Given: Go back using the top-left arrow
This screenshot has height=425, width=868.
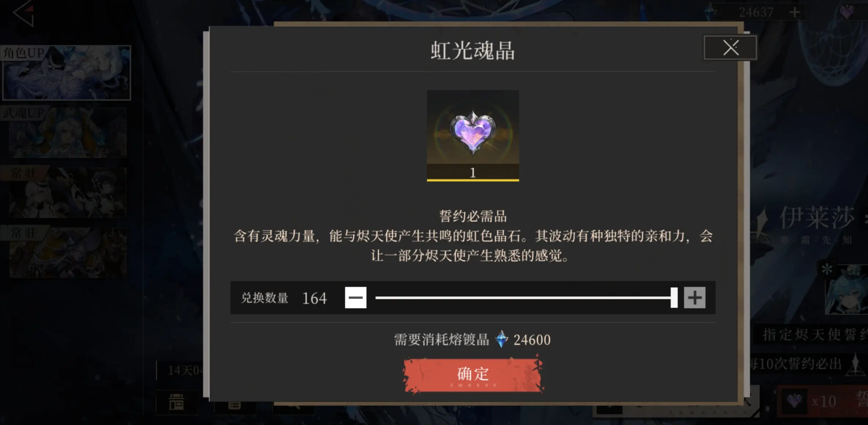Looking at the screenshot, I should tap(24, 14).
